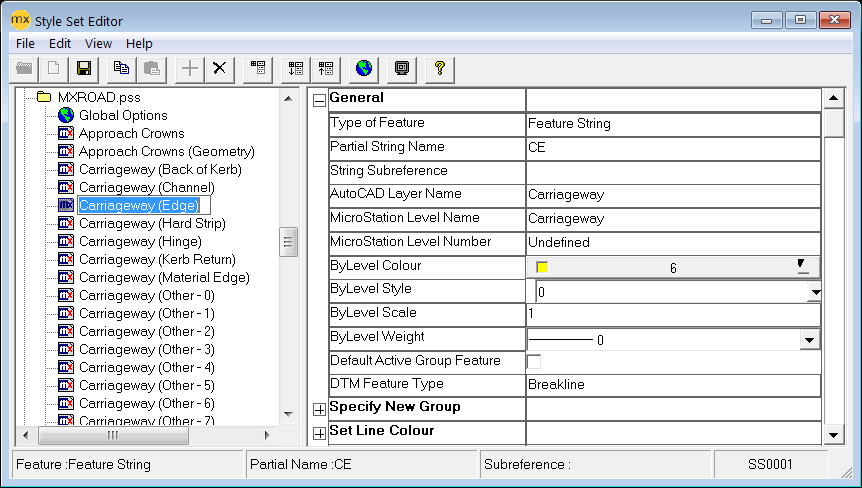Screen dimensions: 862x488
Task: Click the Open file toolbar icon
Action: click(24, 69)
